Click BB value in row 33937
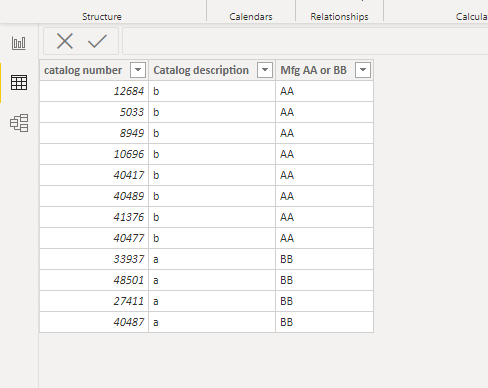 (324, 259)
